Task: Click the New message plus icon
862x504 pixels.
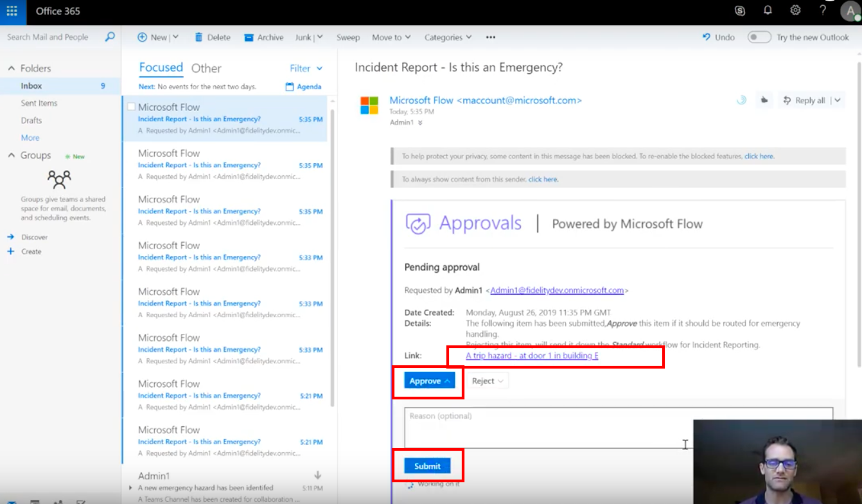Action: [143, 37]
